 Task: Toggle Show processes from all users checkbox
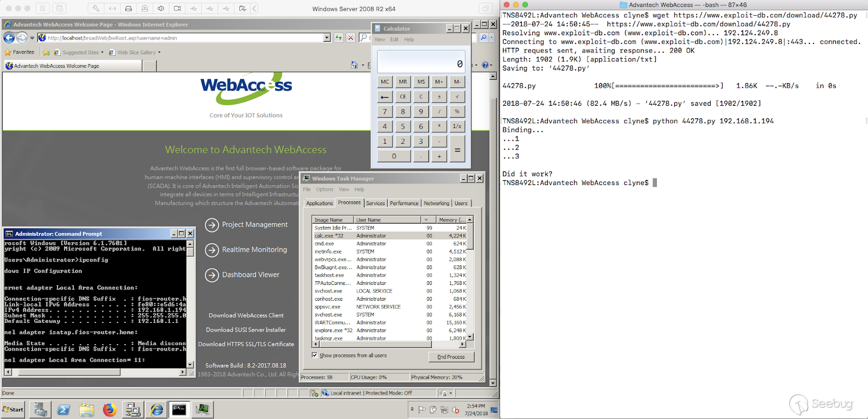click(315, 355)
